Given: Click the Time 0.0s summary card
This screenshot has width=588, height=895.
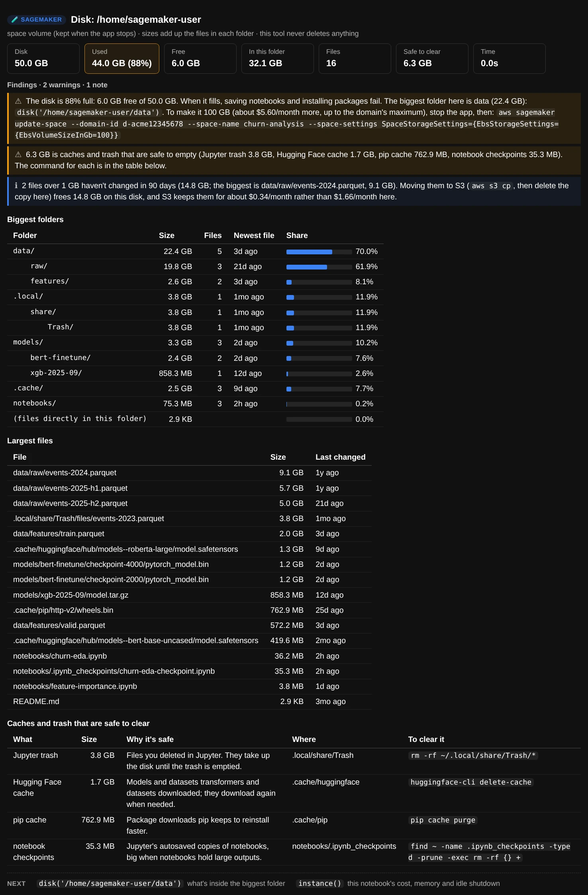Looking at the screenshot, I should point(510,59).
